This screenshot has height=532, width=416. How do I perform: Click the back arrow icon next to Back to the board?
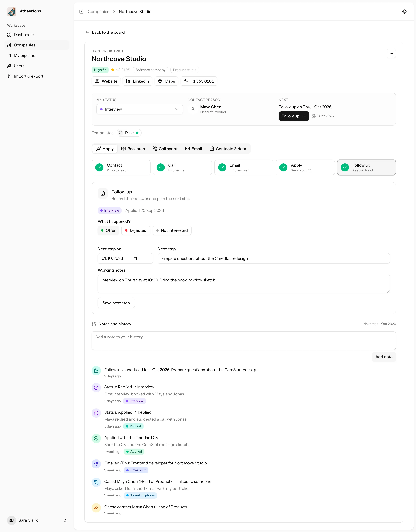tap(87, 32)
